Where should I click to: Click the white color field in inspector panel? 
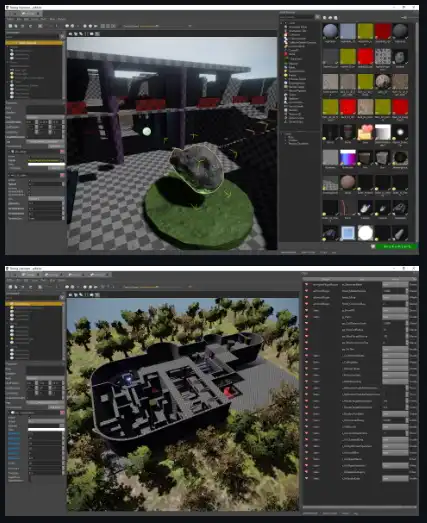coord(46,164)
